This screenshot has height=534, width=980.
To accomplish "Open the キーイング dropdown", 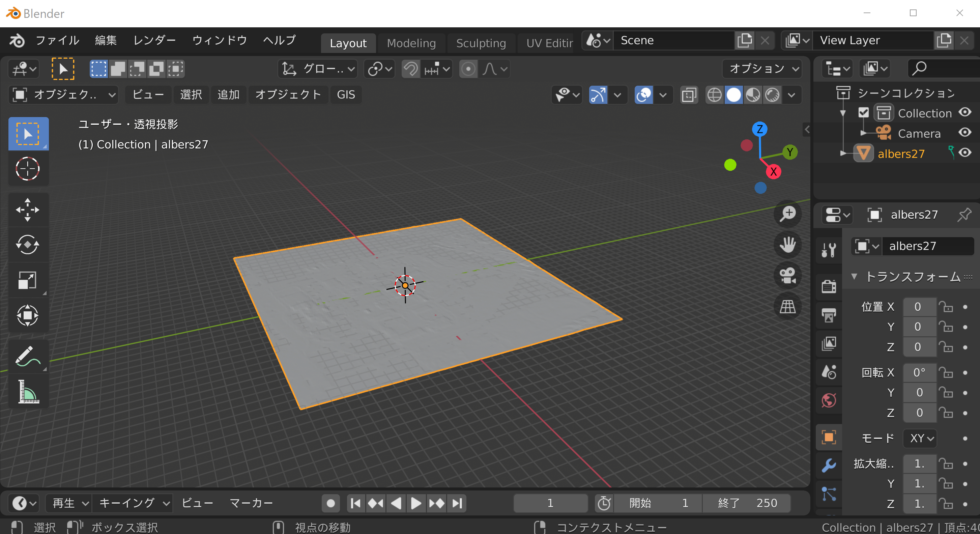I will 134,503.
